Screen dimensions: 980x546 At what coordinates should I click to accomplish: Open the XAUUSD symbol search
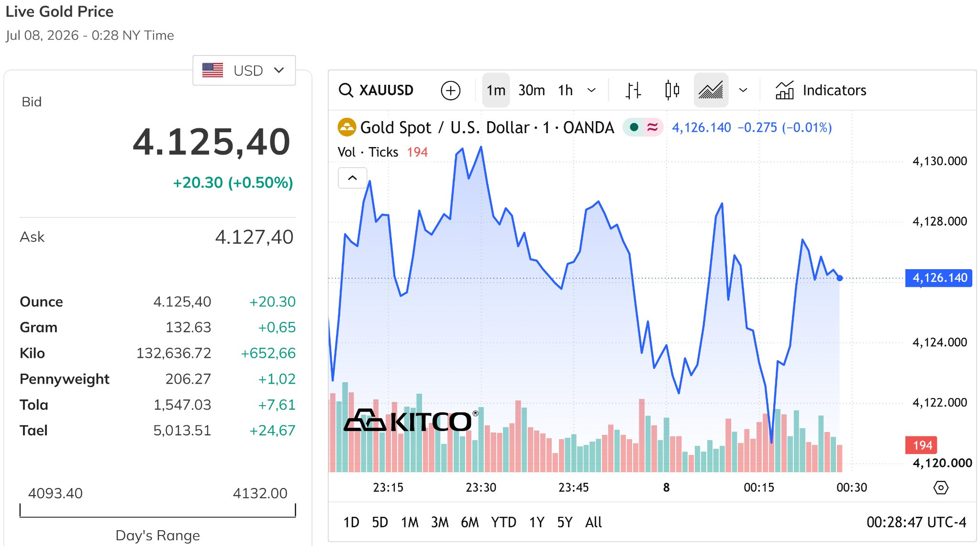tap(376, 90)
